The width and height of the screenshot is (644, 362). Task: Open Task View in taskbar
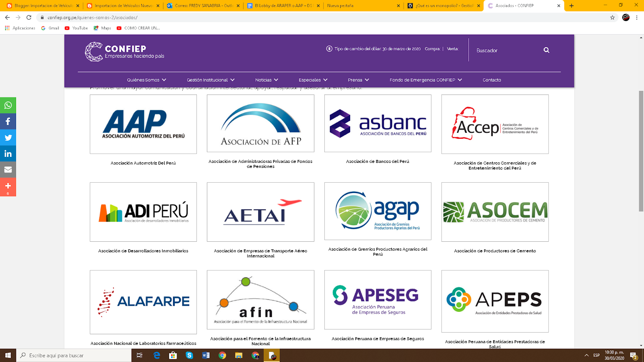[x=140, y=355]
